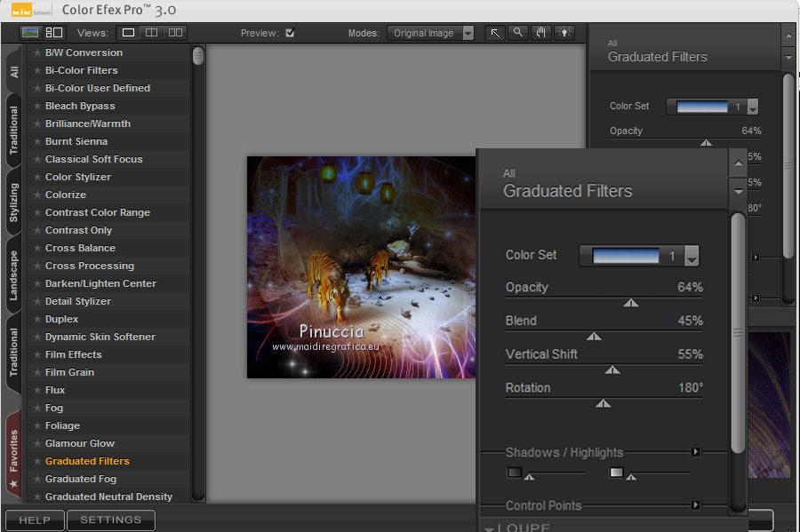Switch to single image view
800x532 pixels.
click(x=129, y=33)
